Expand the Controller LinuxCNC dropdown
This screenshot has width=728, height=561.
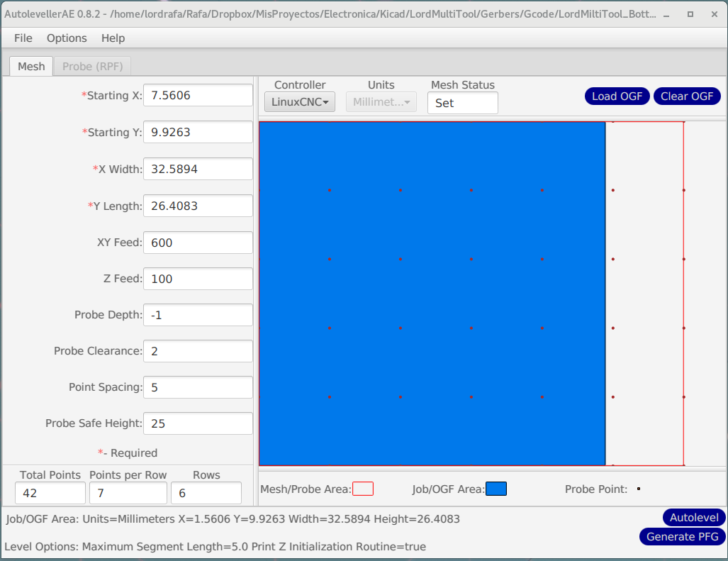coord(300,102)
